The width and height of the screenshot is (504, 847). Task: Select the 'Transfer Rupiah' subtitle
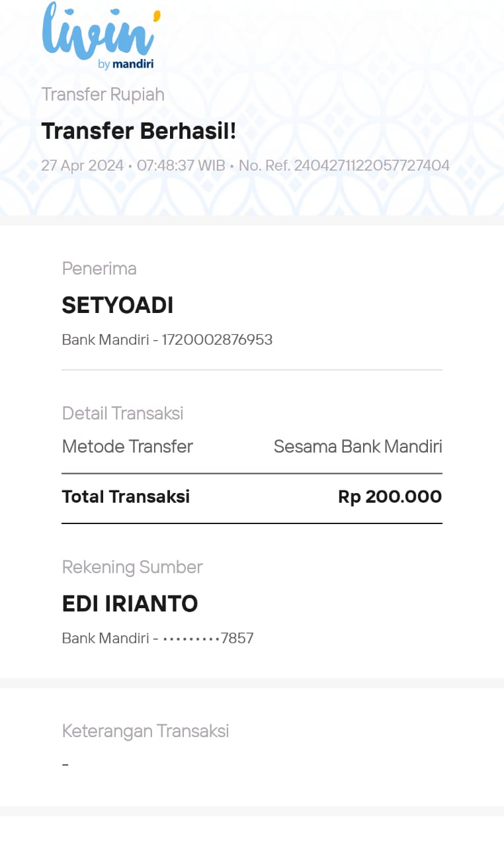(103, 95)
